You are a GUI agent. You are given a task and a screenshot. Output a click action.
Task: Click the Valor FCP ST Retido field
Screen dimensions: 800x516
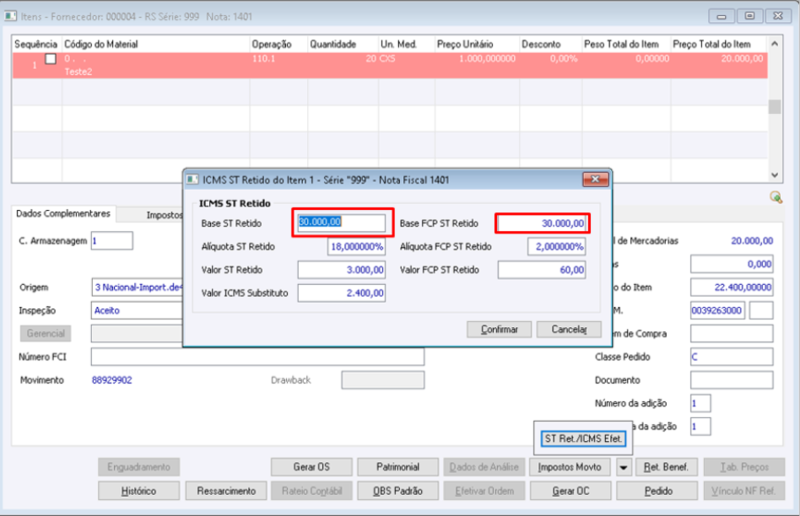click(542, 270)
